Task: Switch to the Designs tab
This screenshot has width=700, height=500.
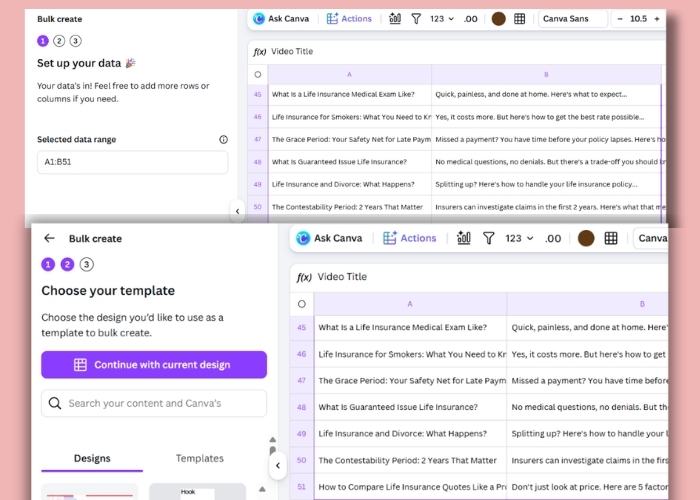Action: coord(92,458)
